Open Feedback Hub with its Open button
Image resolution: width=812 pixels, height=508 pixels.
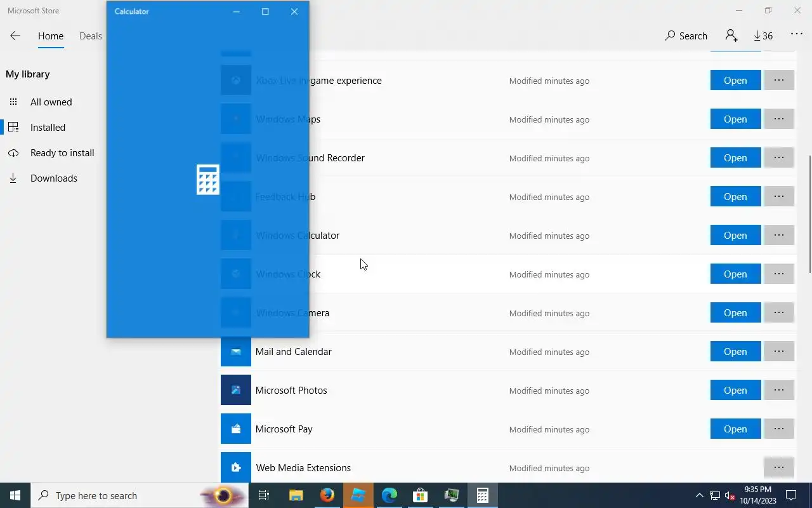point(735,196)
